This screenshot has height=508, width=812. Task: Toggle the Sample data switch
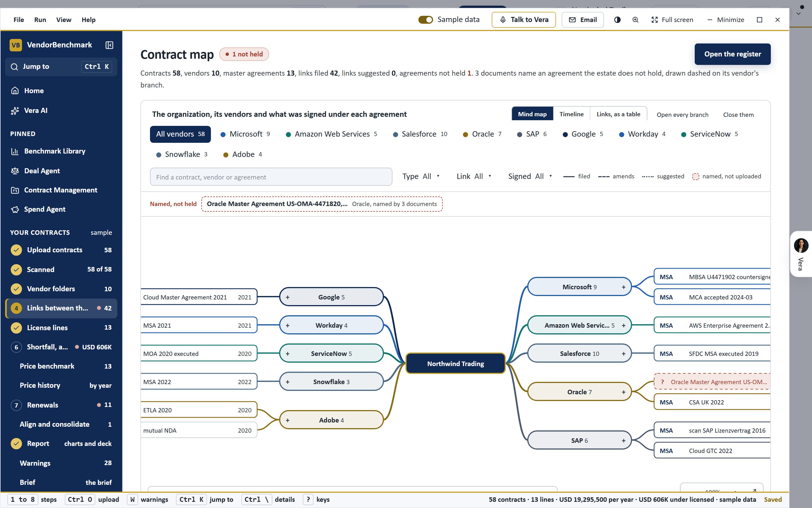coord(425,20)
